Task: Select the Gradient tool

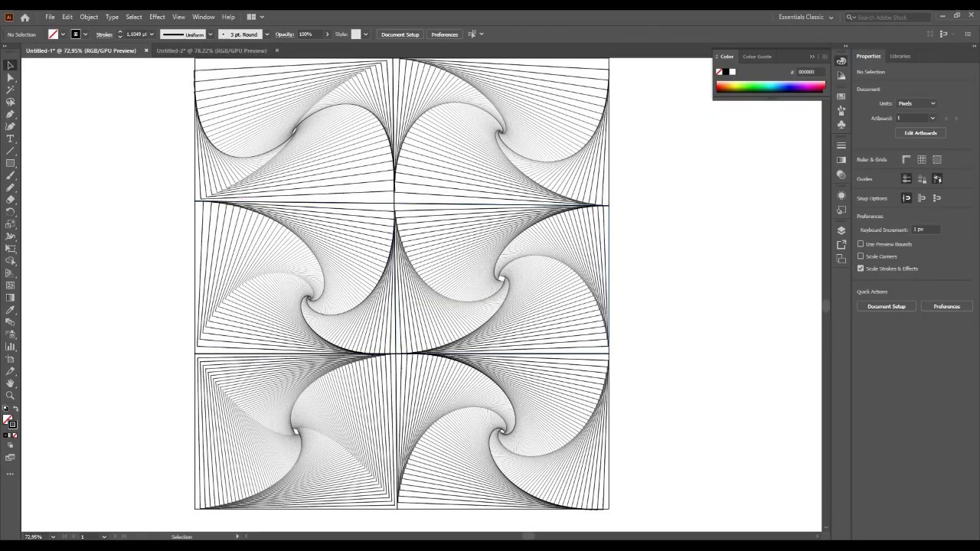Action: 11,298
